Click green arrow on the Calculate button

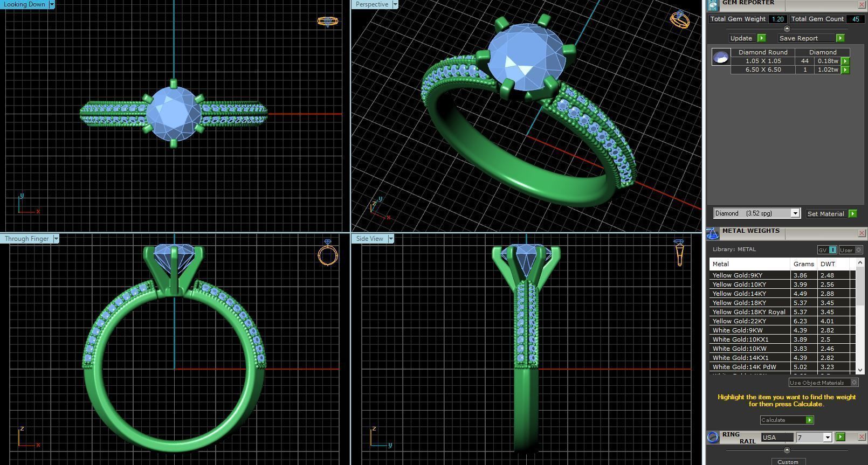pos(809,420)
